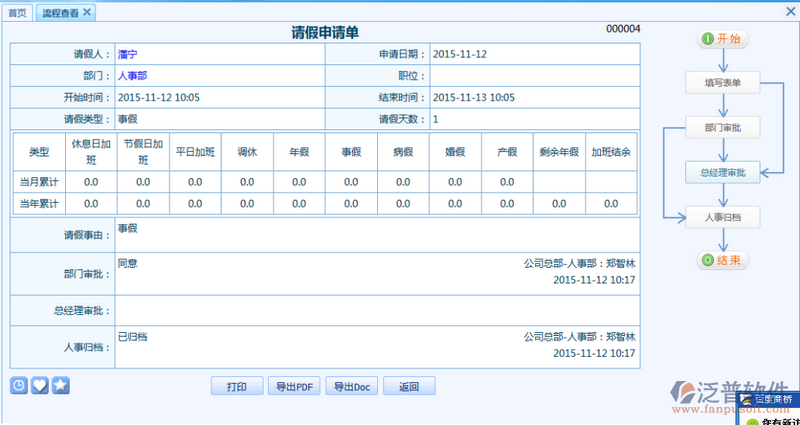This screenshot has width=800, height=425.
Task: Click the heart favorite icon
Action: pyautogui.click(x=40, y=385)
